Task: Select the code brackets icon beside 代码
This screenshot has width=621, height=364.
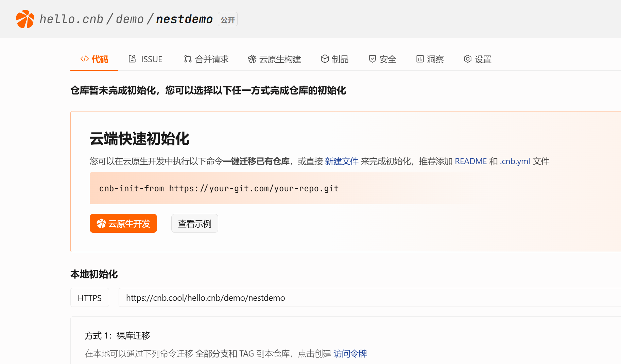Action: point(84,59)
